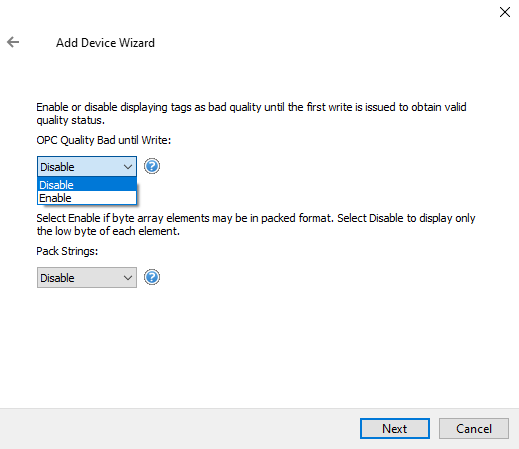Open help for OPC Quality Bad until Write

point(152,166)
